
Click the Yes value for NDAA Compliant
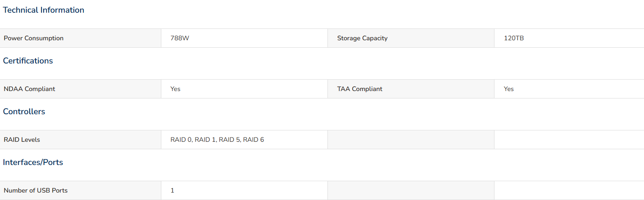[x=175, y=89]
